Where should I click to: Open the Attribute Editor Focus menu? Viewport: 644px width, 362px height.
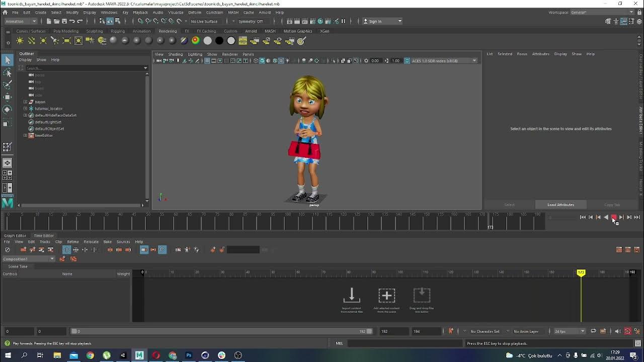click(522, 54)
